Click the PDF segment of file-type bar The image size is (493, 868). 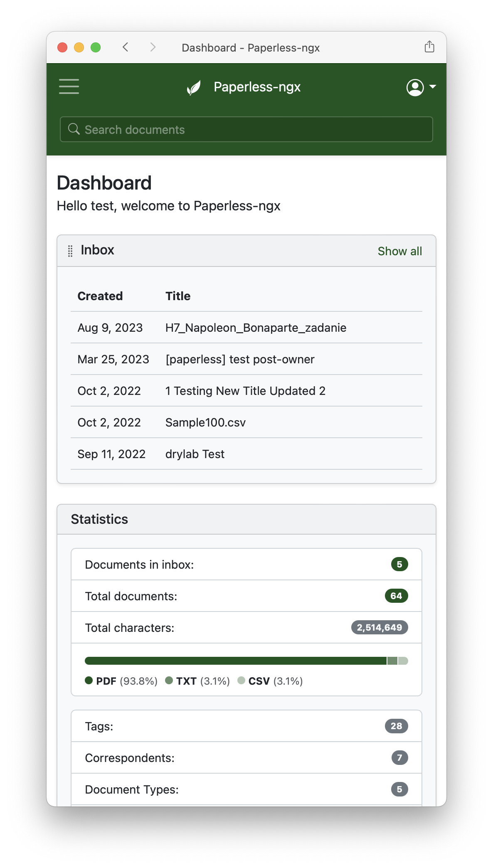(x=235, y=661)
